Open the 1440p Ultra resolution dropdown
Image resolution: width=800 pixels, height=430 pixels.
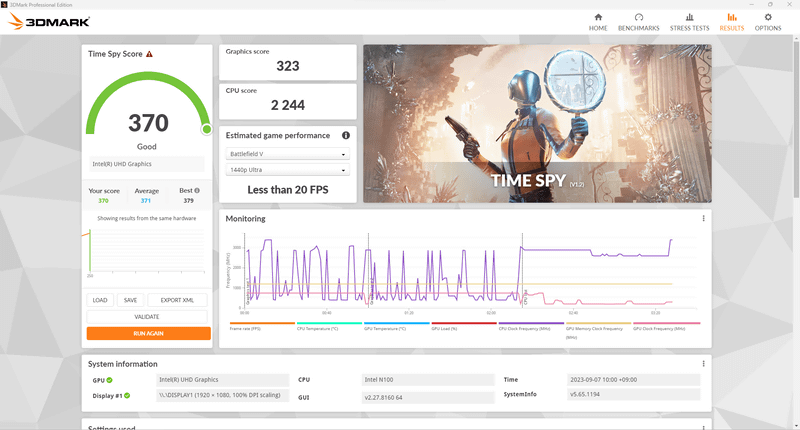click(287, 169)
